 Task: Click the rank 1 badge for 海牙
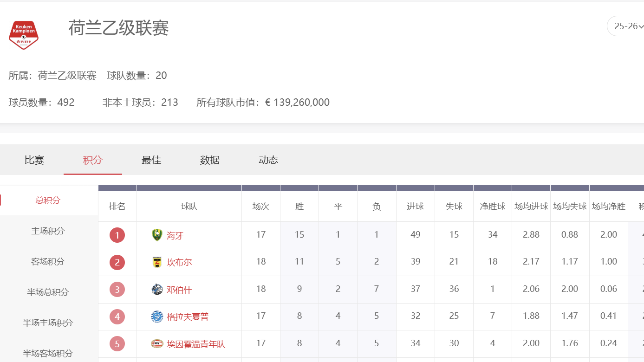pyautogui.click(x=117, y=235)
